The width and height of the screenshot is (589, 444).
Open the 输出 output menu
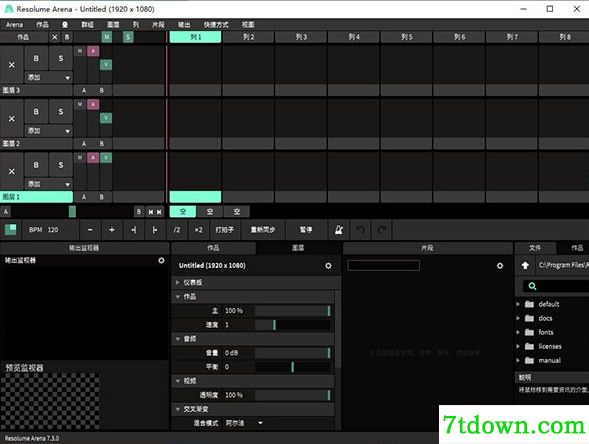click(184, 25)
